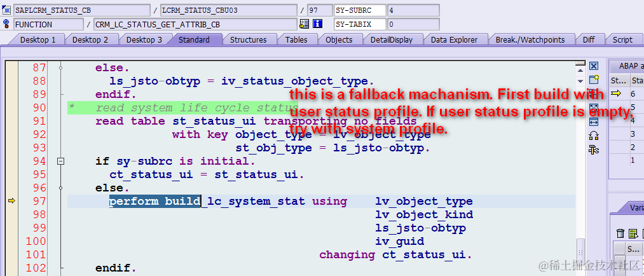The height and width of the screenshot is (276, 644).
Task: Open the DetailDisplay tab
Action: (x=392, y=40)
